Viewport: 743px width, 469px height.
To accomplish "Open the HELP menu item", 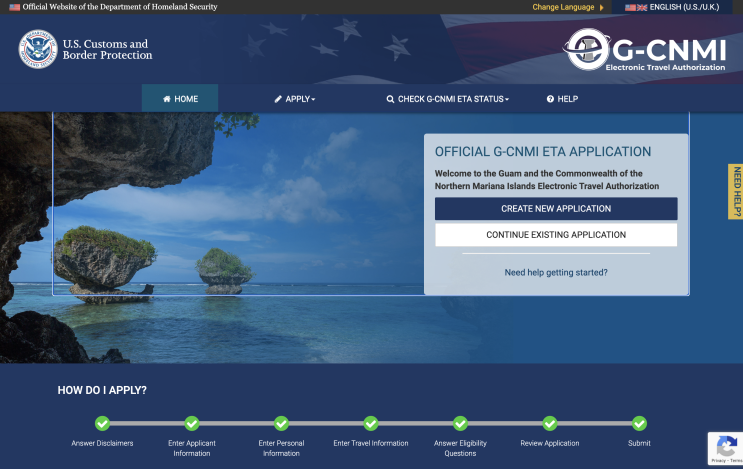I will [562, 99].
